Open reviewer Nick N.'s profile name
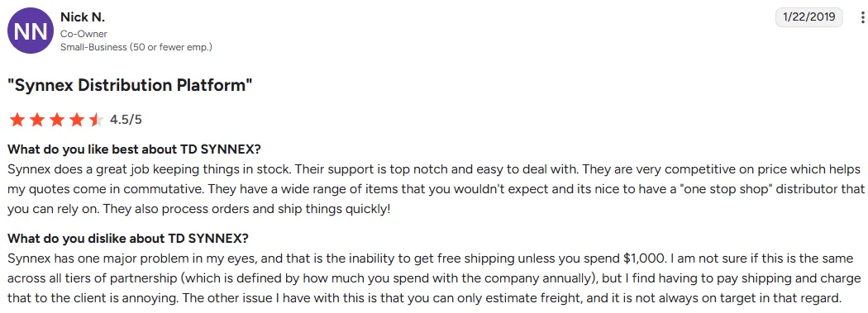 (83, 17)
